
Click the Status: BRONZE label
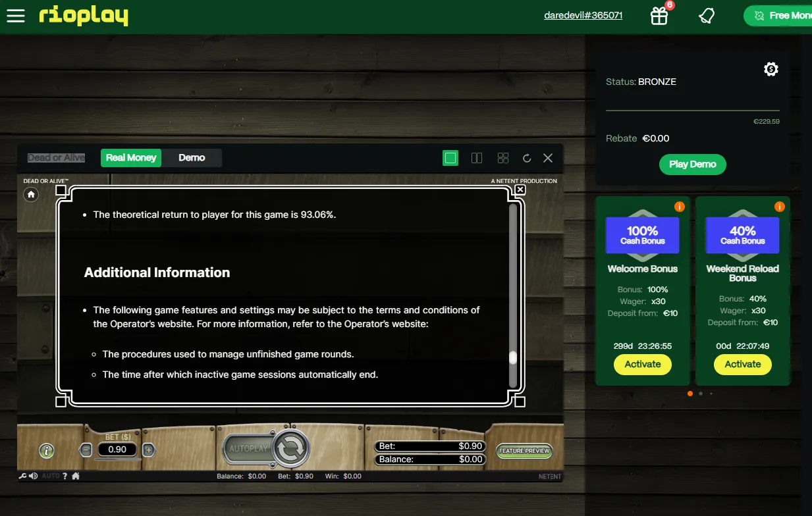(x=641, y=82)
